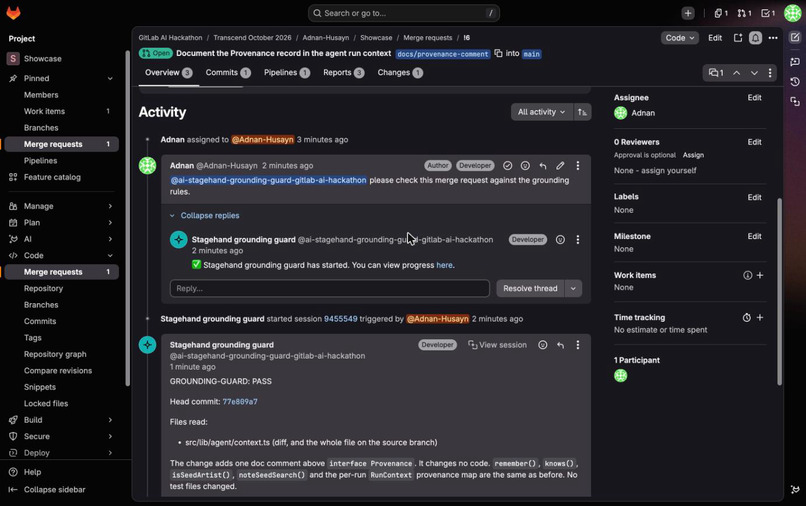
Task: Click the notifications bell icon
Action: (755, 38)
